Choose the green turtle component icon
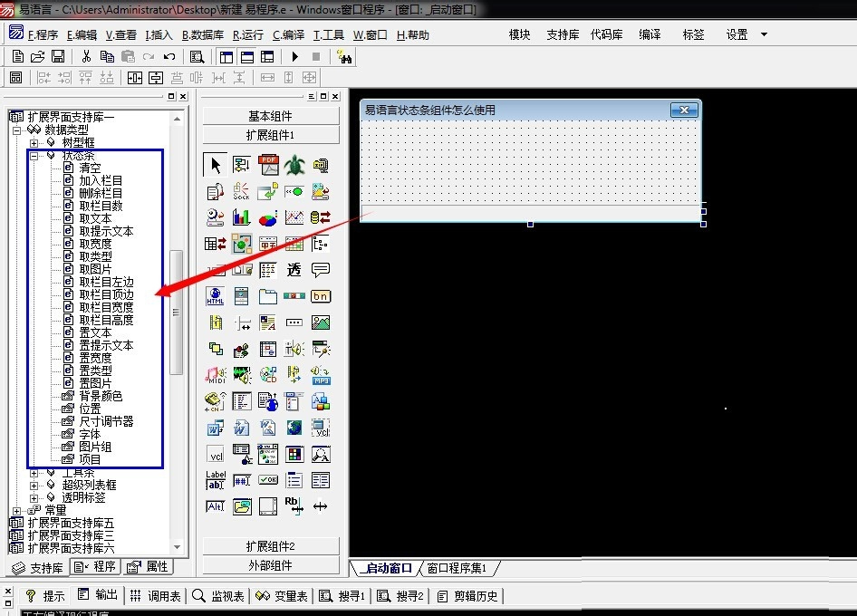The width and height of the screenshot is (857, 616). (294, 165)
